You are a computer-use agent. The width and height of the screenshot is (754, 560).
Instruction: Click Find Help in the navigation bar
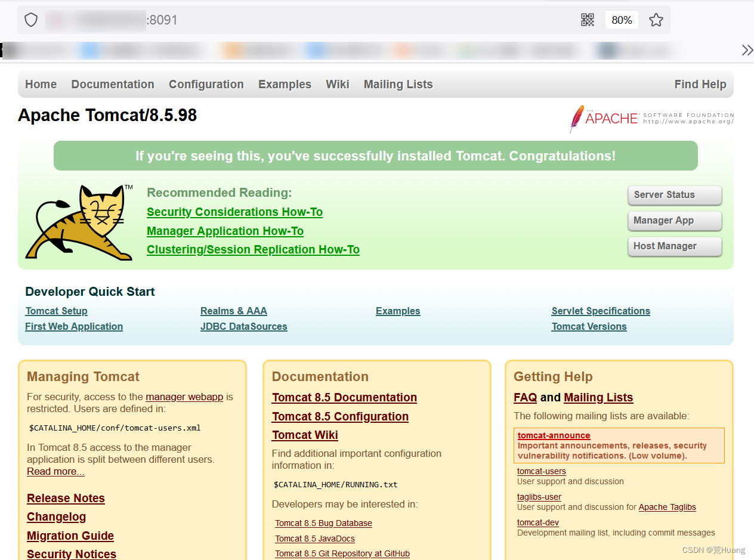pos(700,85)
